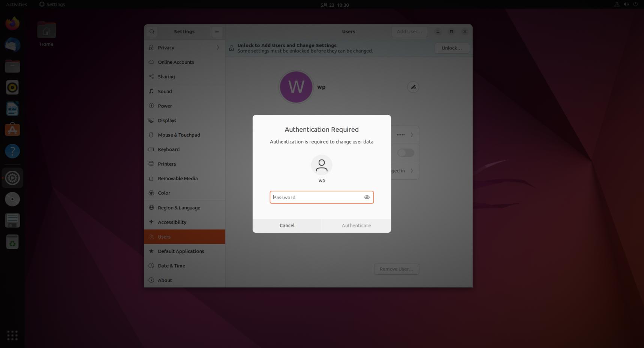Open Ubuntu Software from the dock
This screenshot has height=348, width=644.
click(x=12, y=130)
